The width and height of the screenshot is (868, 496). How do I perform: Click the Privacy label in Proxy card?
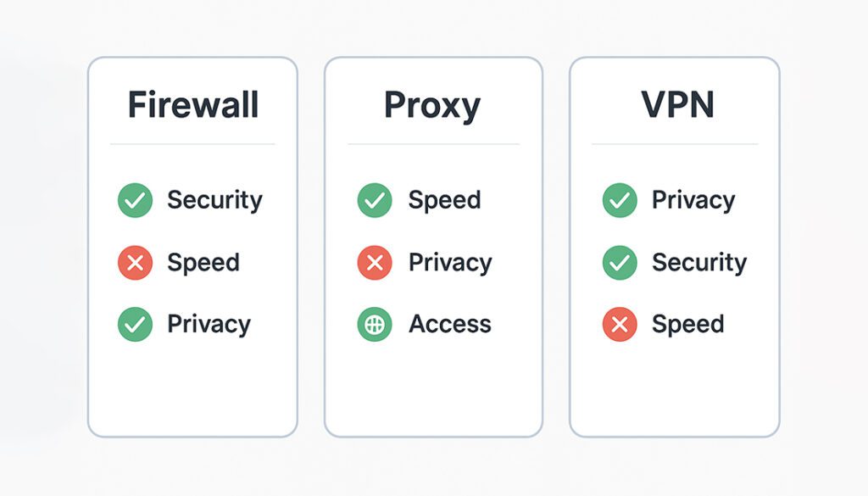click(450, 263)
